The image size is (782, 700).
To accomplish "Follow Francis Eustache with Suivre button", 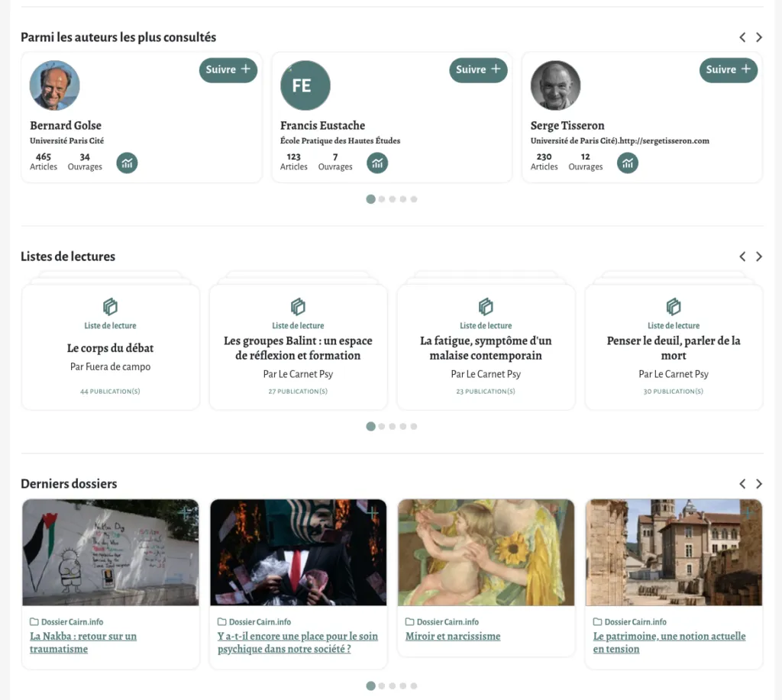I will (x=478, y=69).
